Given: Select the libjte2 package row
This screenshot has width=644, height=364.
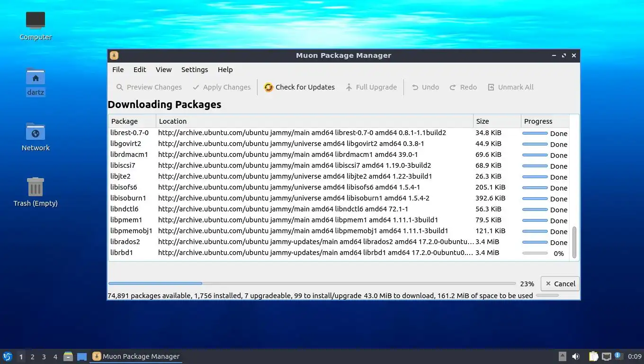Looking at the screenshot, I should [339, 176].
